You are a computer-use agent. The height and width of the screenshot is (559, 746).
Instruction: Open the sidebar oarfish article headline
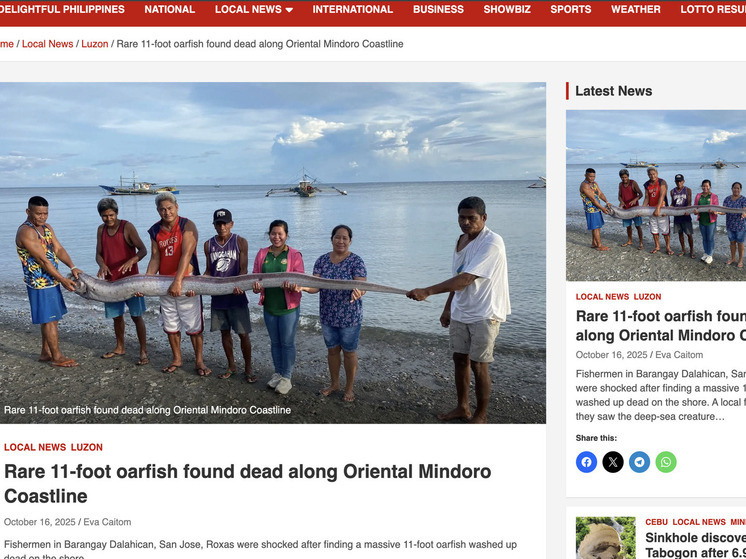pyautogui.click(x=661, y=325)
